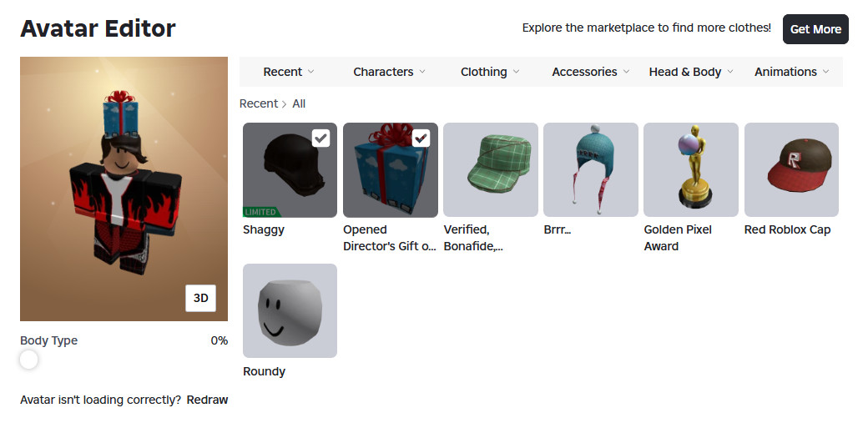Click the Body Type slider handle

(28, 360)
